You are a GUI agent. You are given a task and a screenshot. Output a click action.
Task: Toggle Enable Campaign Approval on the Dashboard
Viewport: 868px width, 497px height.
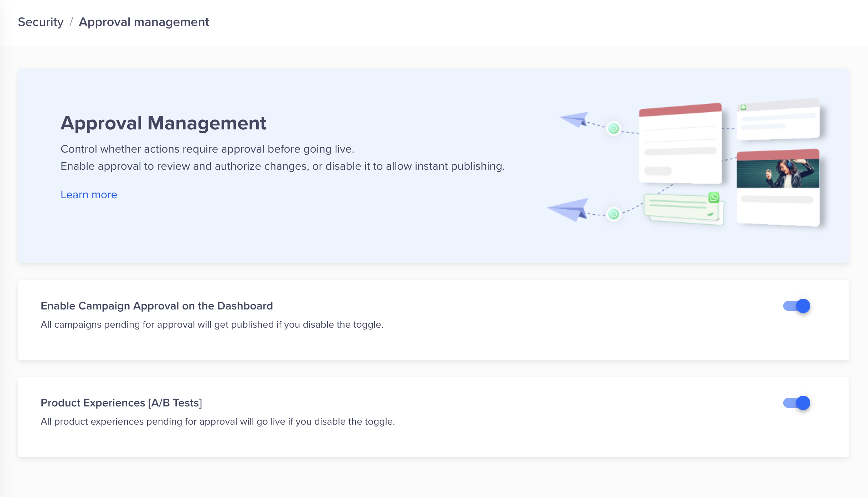point(796,306)
